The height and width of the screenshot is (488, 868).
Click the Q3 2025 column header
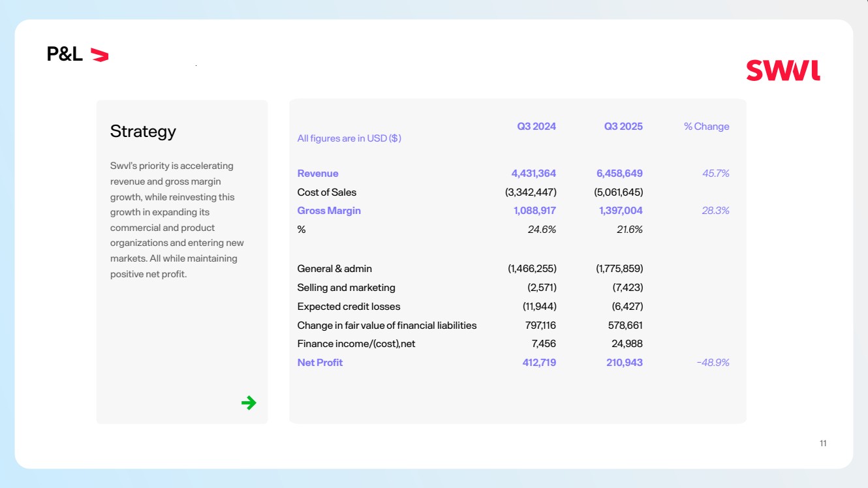(x=623, y=127)
